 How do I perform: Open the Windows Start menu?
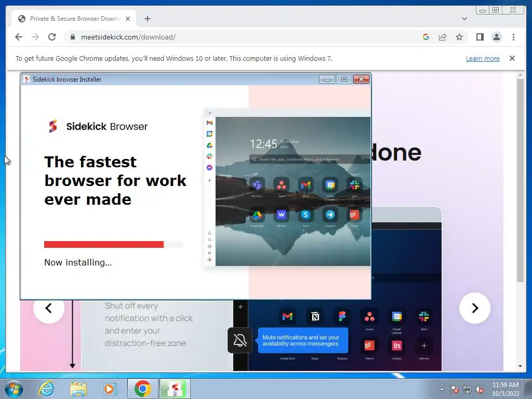click(14, 389)
